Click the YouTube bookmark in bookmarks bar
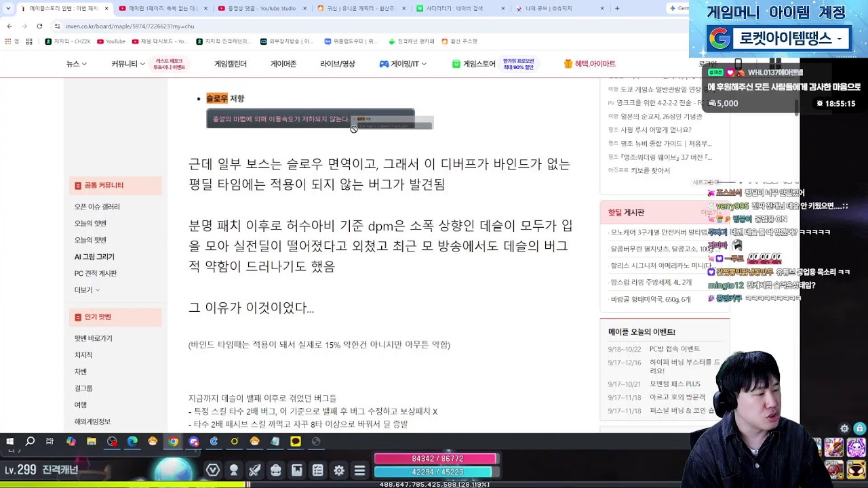This screenshot has height=488, width=868. point(111,41)
